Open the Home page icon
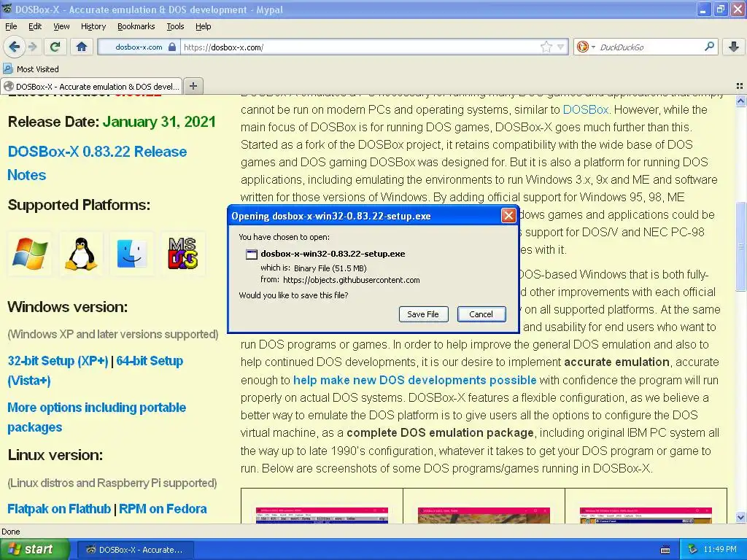747x560 pixels. (x=82, y=47)
